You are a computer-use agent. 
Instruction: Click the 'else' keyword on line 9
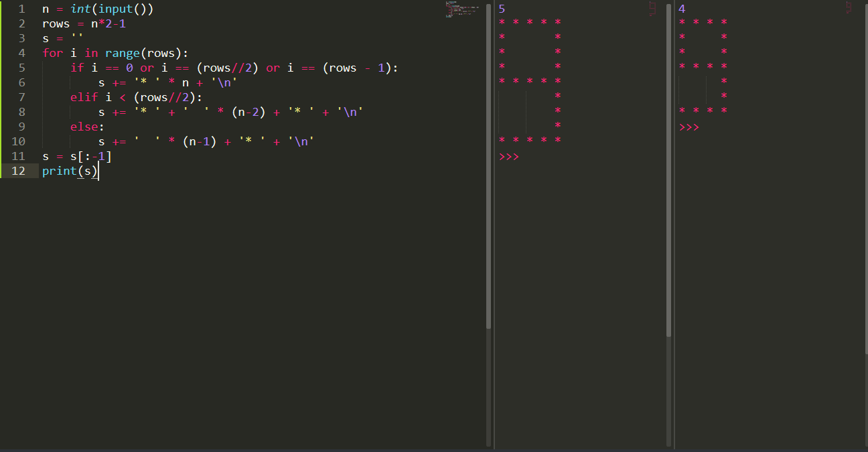(84, 127)
